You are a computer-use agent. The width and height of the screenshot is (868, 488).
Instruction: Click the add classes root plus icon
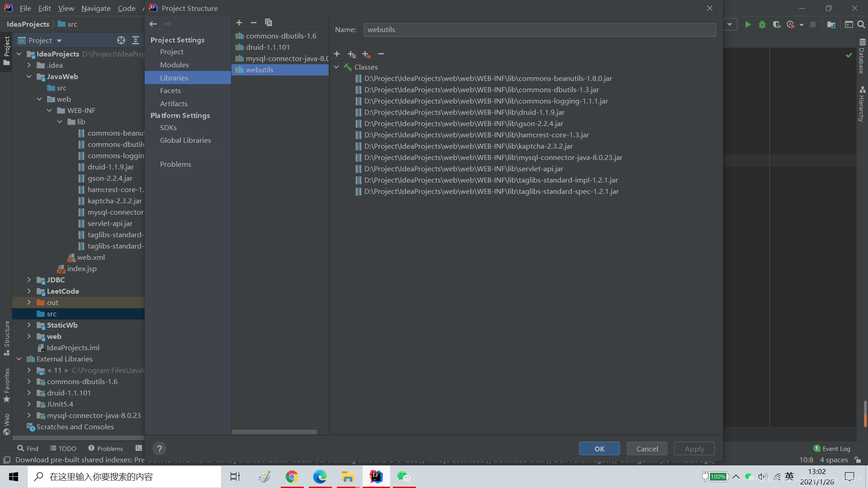(337, 54)
